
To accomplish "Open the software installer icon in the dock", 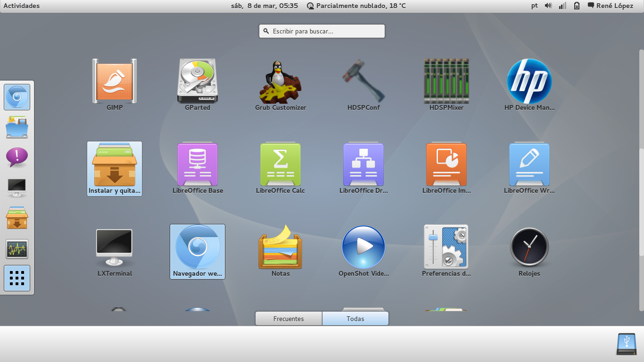I will (x=17, y=218).
